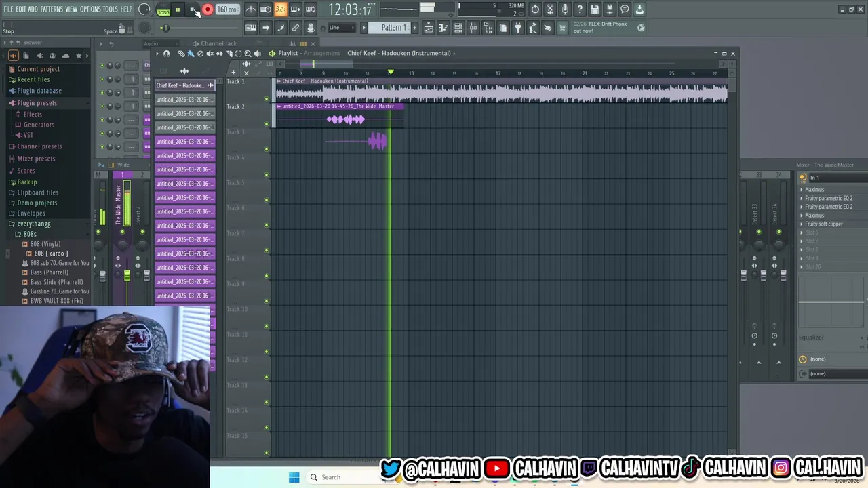Mute Track 1 with its green dot
Viewport: 868px width, 488px height.
267,99
